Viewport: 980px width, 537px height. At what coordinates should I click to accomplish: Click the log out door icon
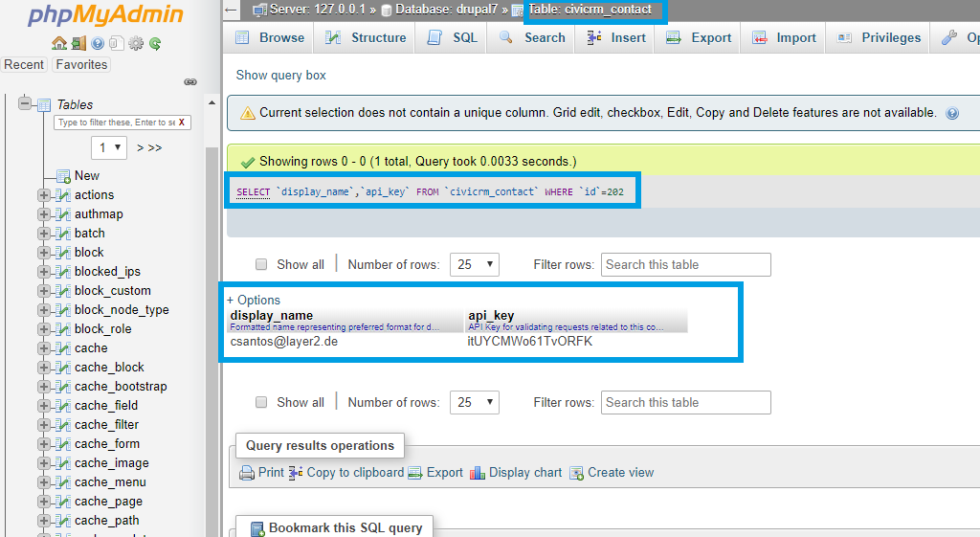pos(78,43)
